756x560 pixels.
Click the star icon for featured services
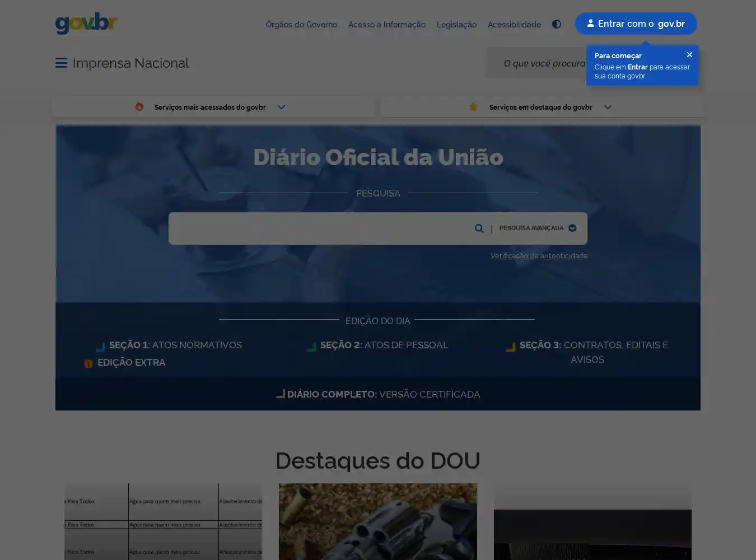[473, 106]
